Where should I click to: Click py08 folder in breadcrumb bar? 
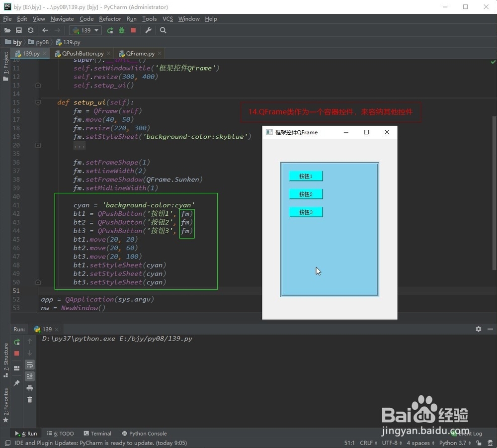38,42
